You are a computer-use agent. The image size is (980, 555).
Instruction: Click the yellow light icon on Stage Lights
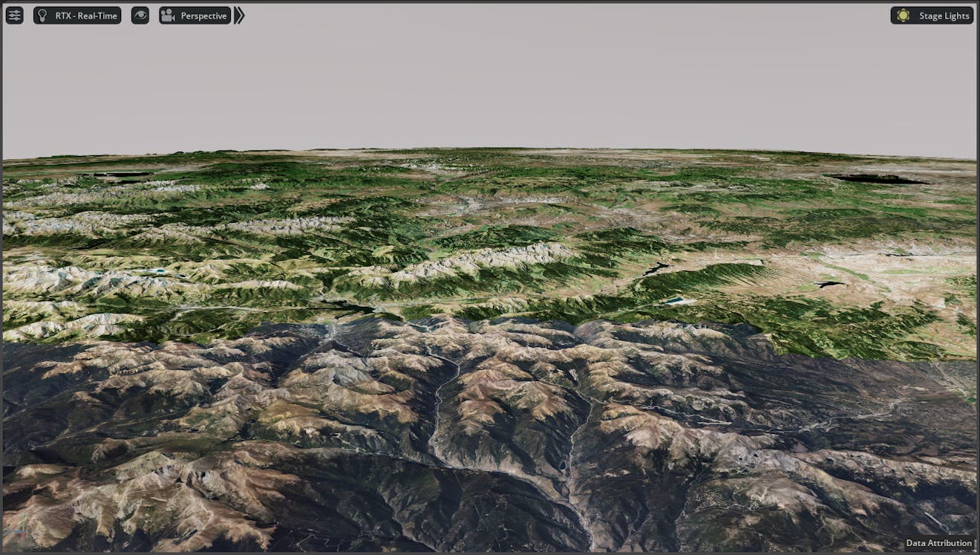(x=903, y=15)
